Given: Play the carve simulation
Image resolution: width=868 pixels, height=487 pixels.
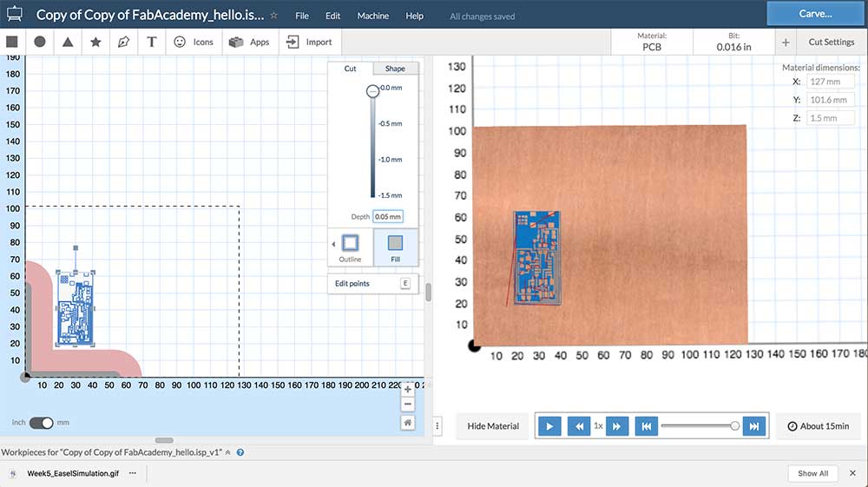Looking at the screenshot, I should pos(549,426).
